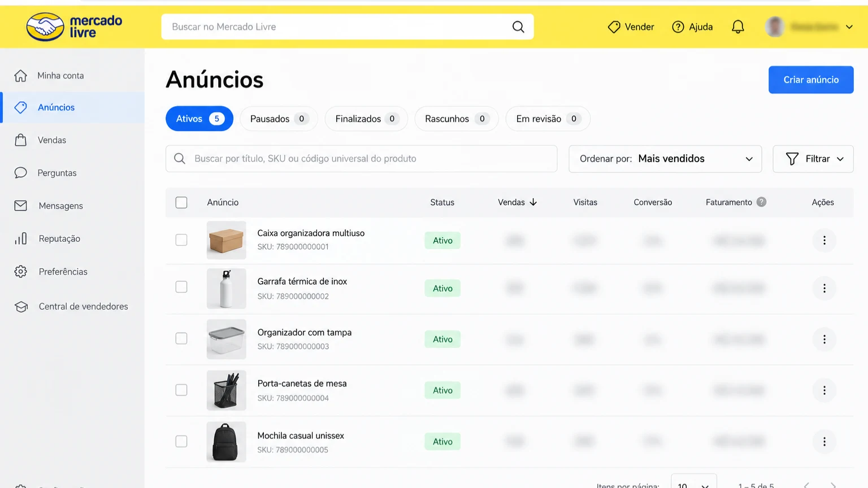Screen dimensions: 868x488
Task: Click the Ativo badge on Garrafa térmica row
Action: tap(442, 288)
